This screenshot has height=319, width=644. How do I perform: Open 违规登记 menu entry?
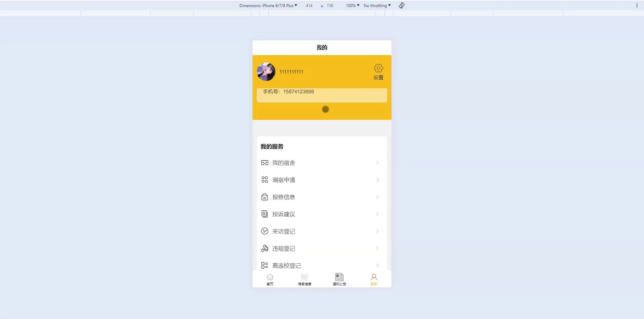pyautogui.click(x=322, y=248)
